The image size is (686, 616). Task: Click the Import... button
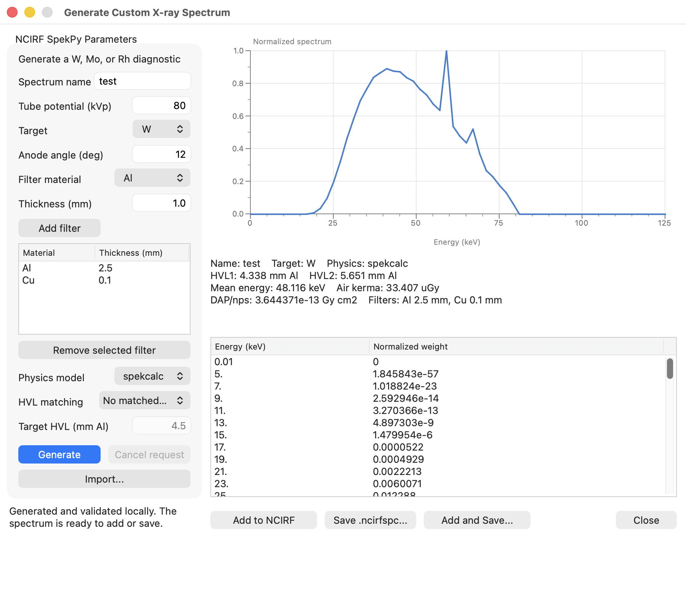pyautogui.click(x=104, y=479)
